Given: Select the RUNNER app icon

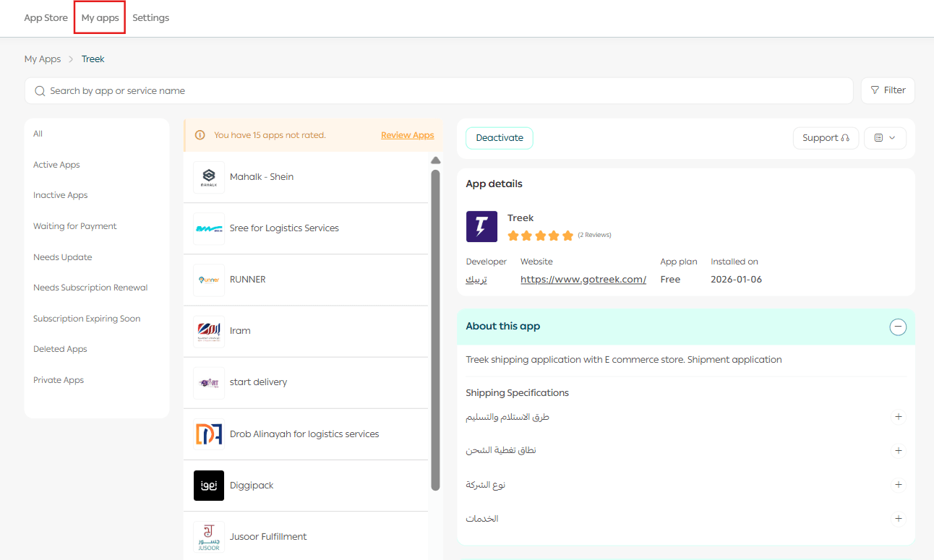Looking at the screenshot, I should pos(209,280).
